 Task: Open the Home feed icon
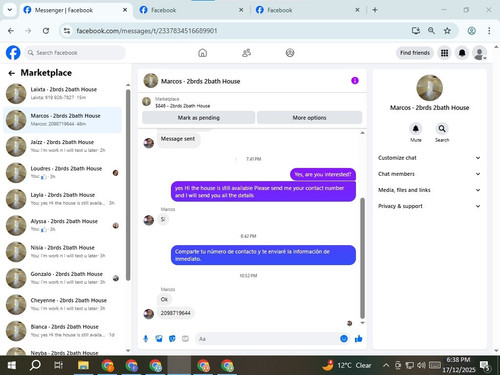[x=203, y=53]
